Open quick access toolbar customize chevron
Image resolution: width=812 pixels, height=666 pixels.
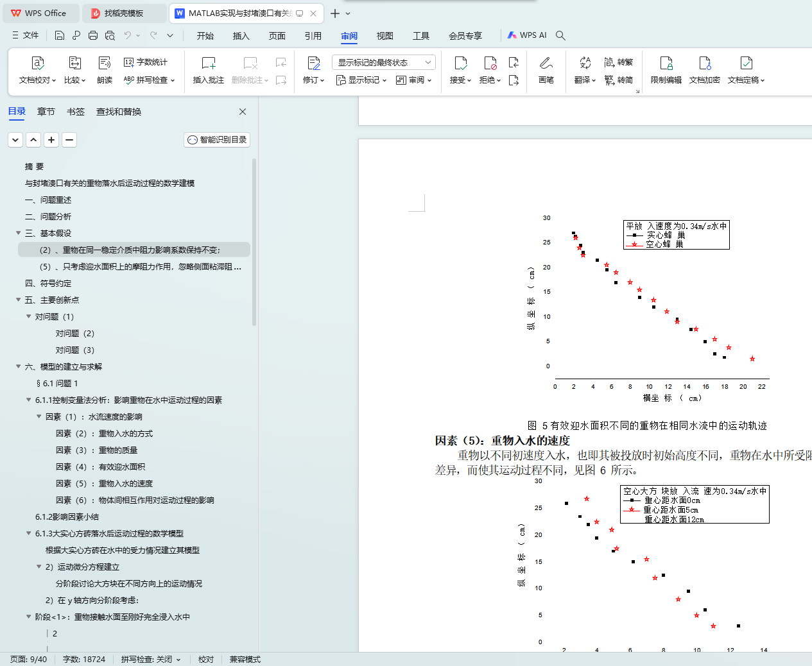170,35
